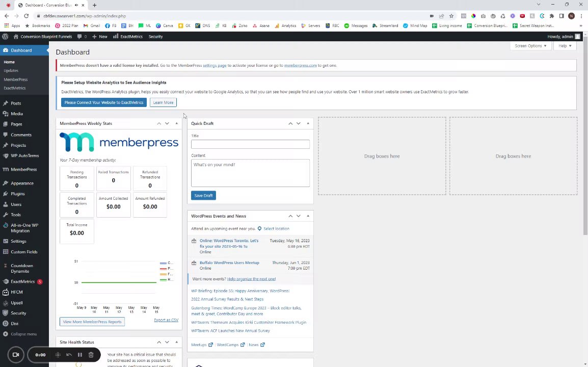The image size is (588, 367).
Task: Open Security in the admin bar
Action: 155,36
